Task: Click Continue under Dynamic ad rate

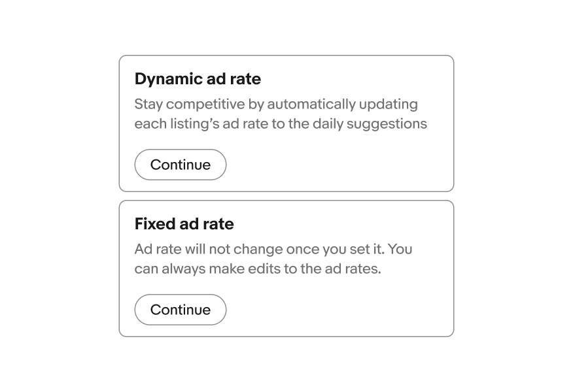Action: pos(181,165)
